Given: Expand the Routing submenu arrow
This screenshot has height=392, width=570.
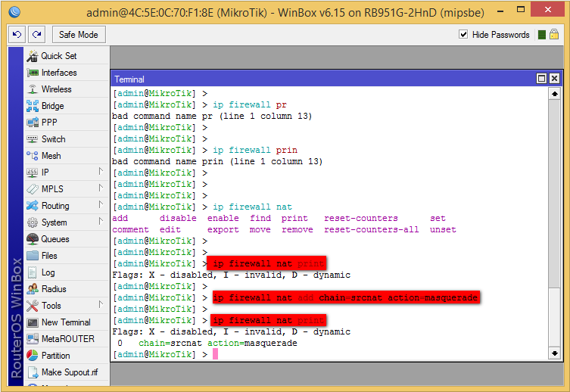Looking at the screenshot, I should [x=101, y=205].
